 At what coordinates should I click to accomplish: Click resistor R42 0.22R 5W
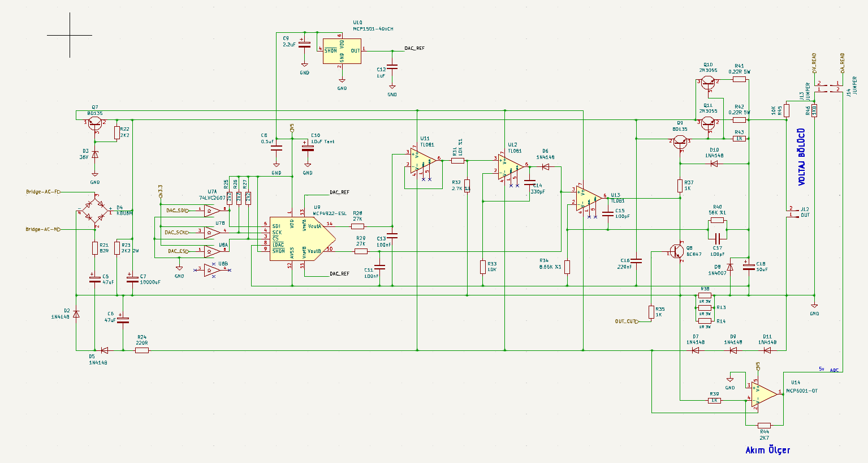(x=739, y=120)
